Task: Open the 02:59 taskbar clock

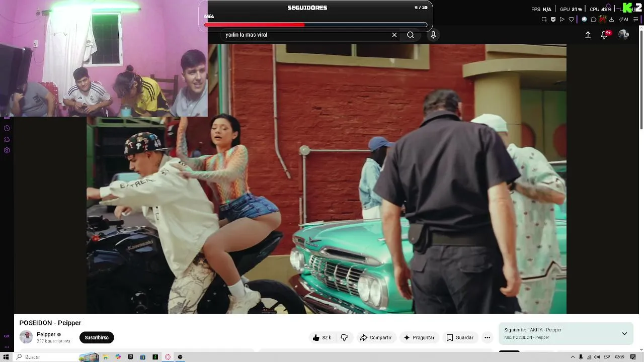Action: (x=620, y=357)
